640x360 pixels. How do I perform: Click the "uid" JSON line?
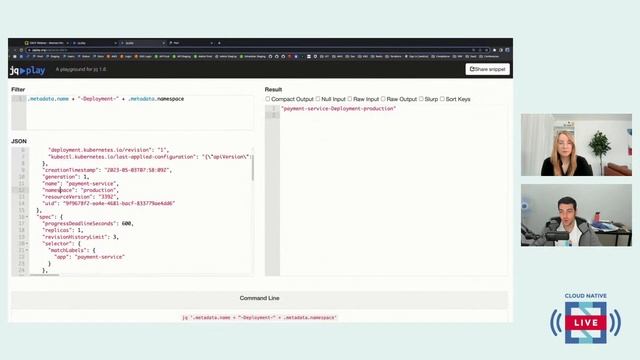pos(109,203)
